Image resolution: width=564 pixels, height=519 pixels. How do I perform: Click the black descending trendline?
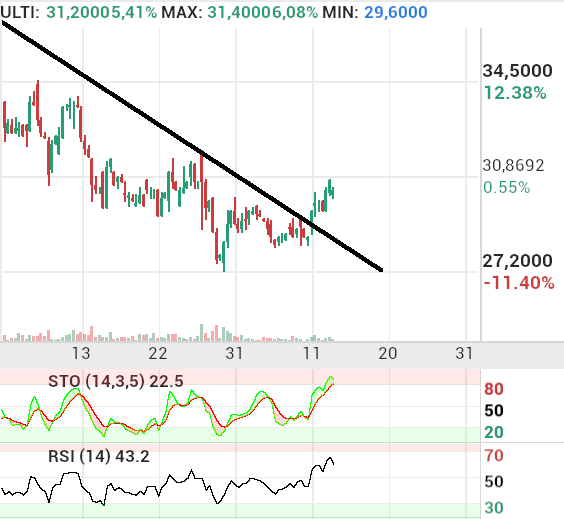coord(192,146)
